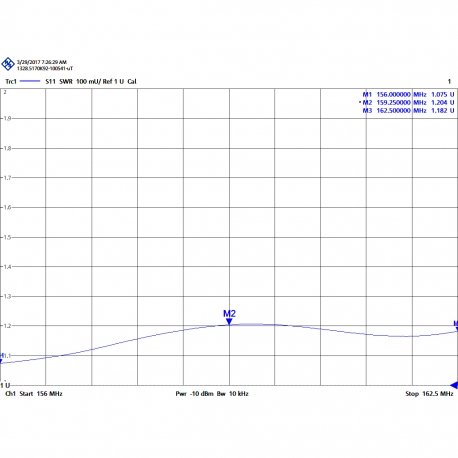Click the Cal status label
Viewport: 458px width, 458px height.
[132, 82]
